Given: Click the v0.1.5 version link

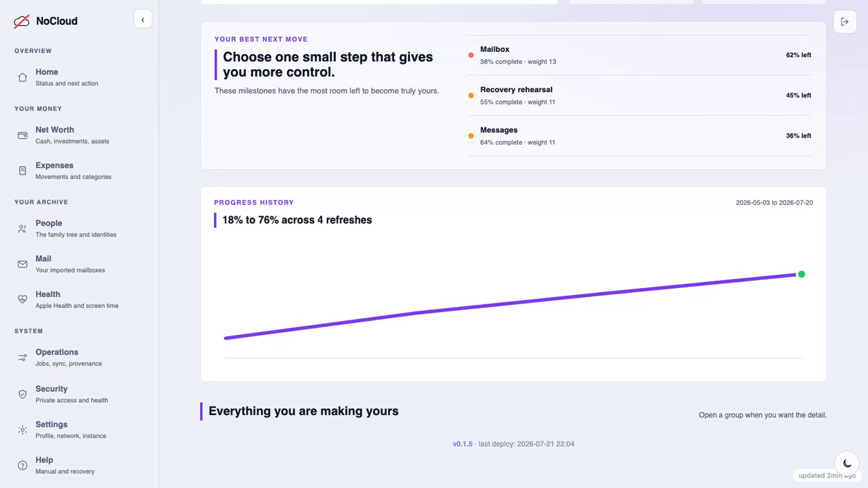Looking at the screenshot, I should [462, 444].
